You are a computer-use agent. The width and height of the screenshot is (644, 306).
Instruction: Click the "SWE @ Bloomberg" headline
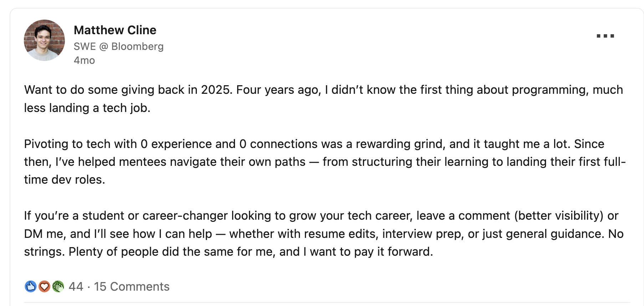118,46
